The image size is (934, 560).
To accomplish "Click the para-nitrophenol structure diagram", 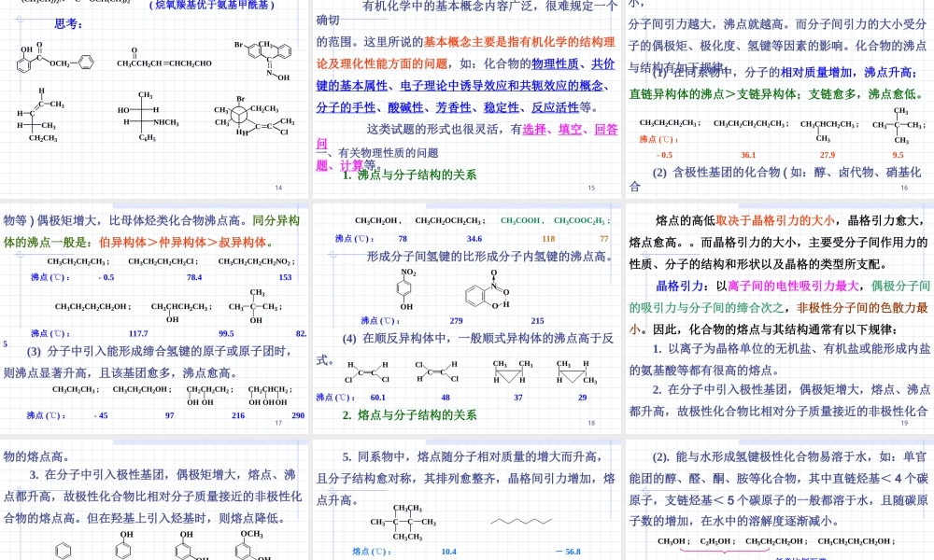I will 406,291.
